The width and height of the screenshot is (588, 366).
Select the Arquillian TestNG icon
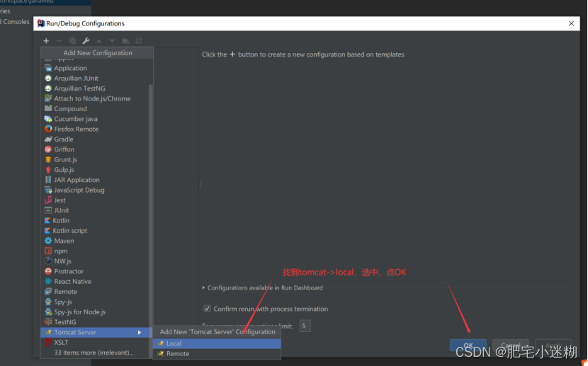coord(48,88)
